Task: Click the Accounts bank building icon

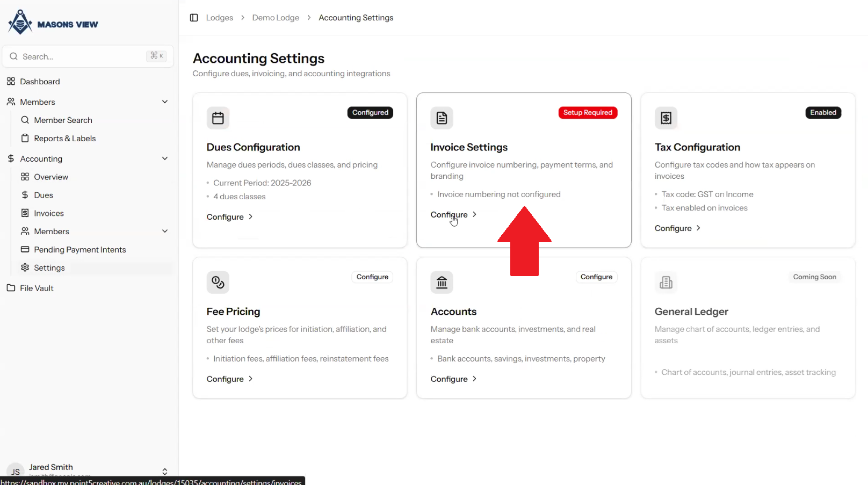Action: 442,283
